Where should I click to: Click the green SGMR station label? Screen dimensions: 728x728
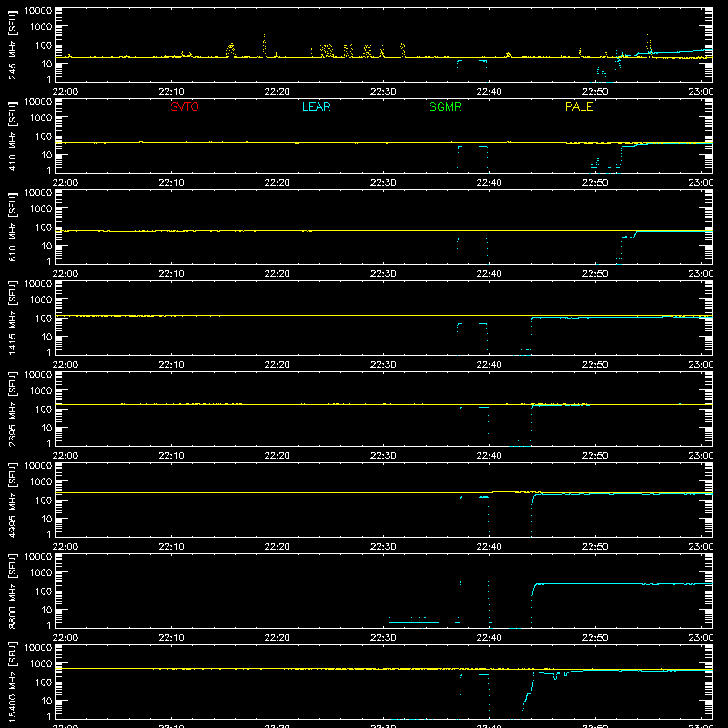coord(445,106)
